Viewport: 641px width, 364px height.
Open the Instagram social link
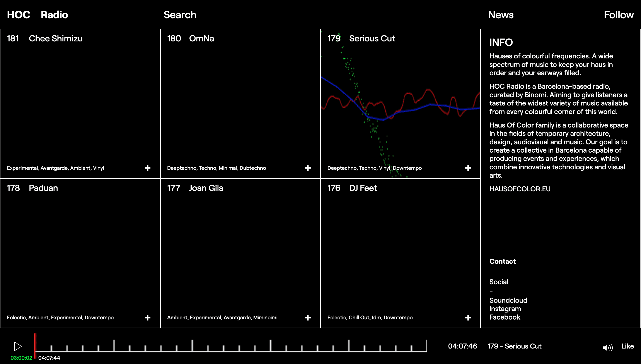pyautogui.click(x=505, y=309)
